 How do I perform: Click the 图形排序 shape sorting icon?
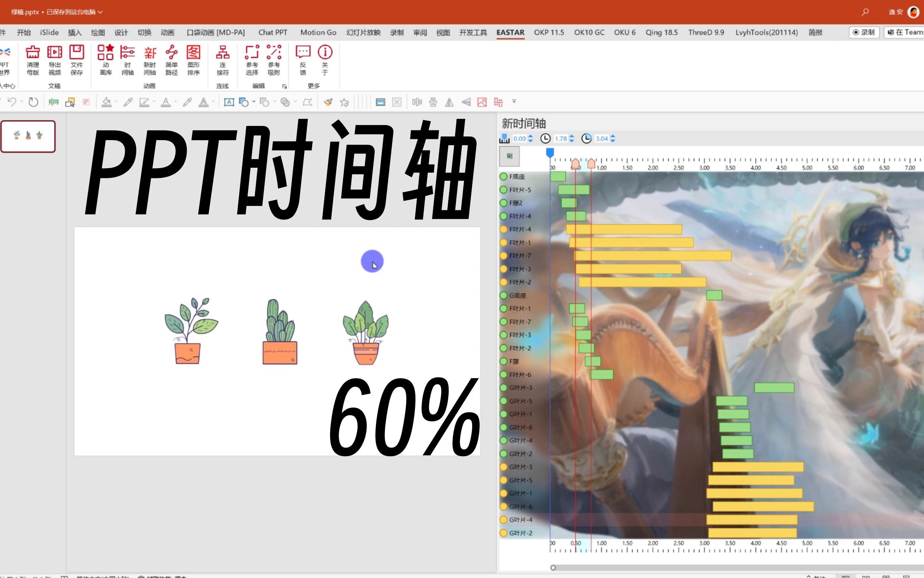click(194, 60)
